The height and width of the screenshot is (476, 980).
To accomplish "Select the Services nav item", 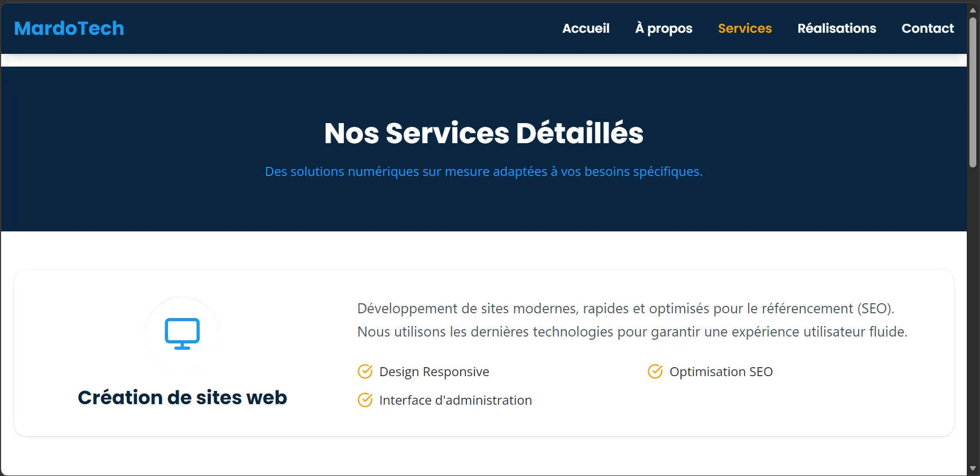I will pos(745,29).
